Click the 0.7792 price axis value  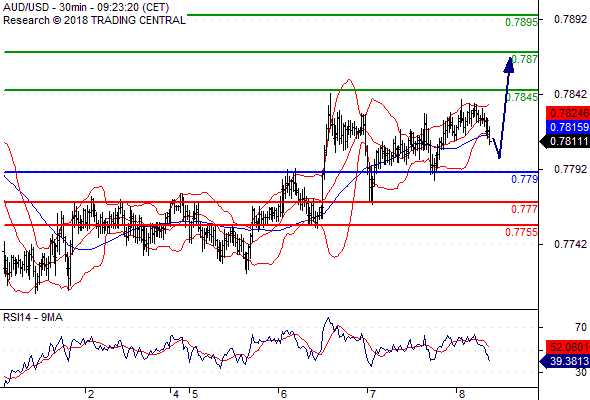tap(570, 169)
